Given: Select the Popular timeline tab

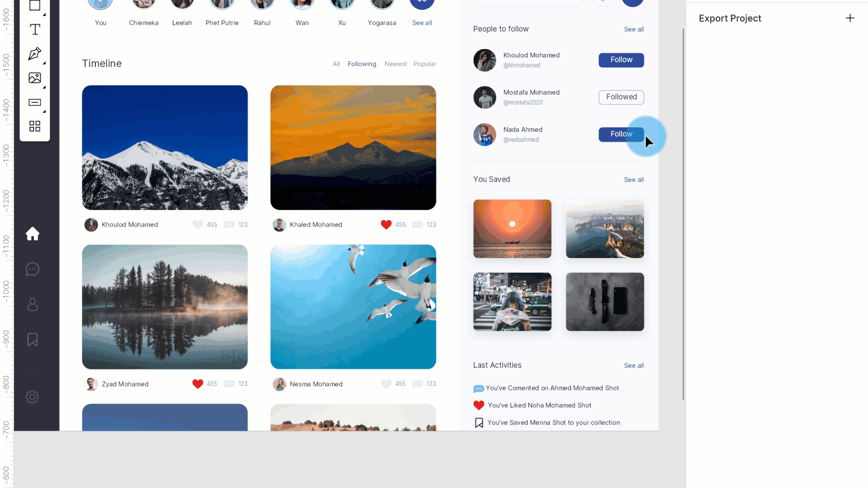Looking at the screenshot, I should [425, 64].
